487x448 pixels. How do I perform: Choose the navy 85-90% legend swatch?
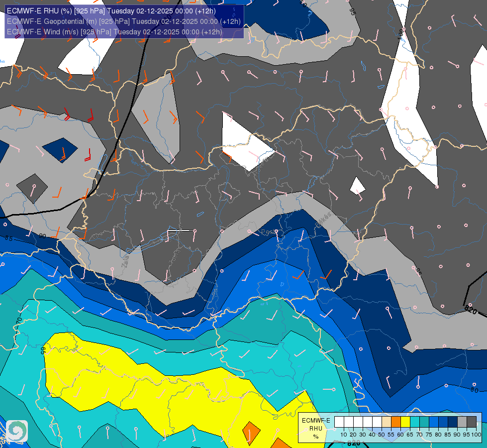click(453, 422)
